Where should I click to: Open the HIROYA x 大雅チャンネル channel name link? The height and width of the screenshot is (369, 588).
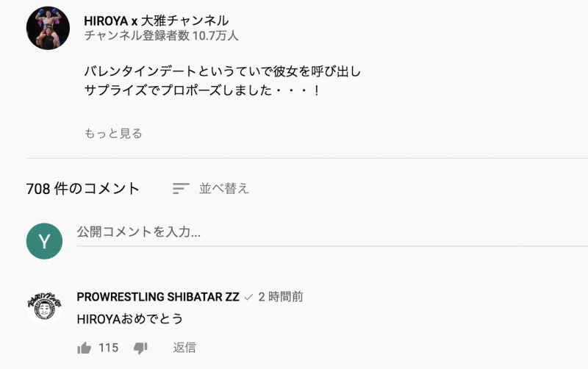pos(156,21)
